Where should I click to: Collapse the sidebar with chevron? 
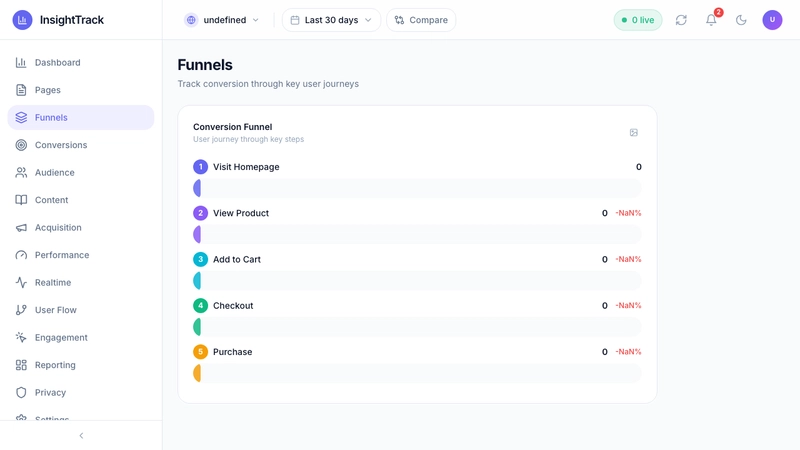(x=81, y=436)
